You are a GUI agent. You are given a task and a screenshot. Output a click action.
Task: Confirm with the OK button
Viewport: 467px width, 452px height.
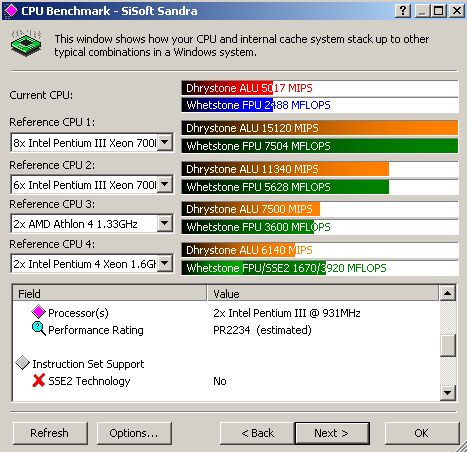(x=422, y=433)
